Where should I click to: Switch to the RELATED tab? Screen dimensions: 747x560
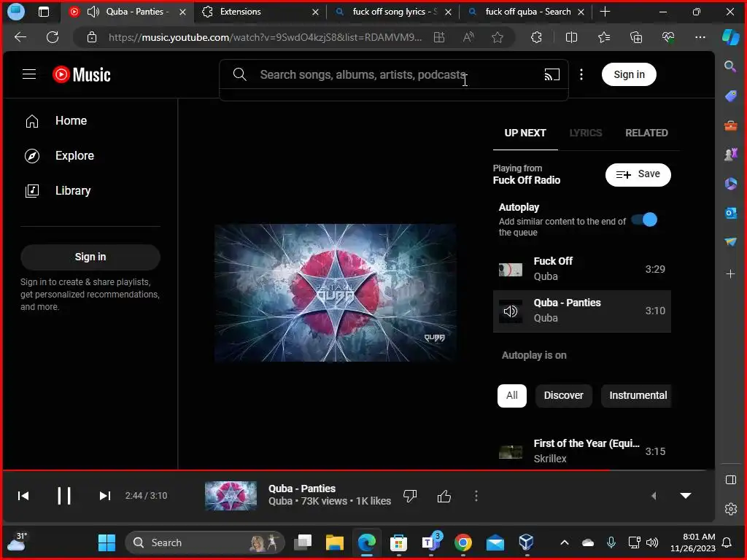646,133
